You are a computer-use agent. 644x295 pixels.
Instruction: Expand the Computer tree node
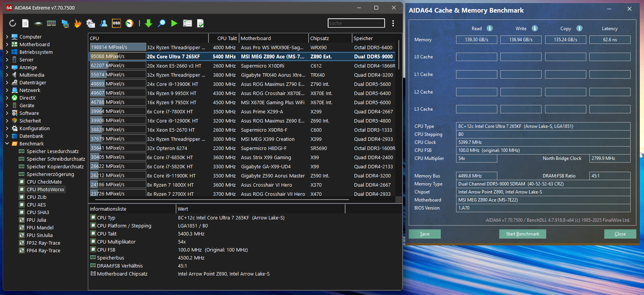click(x=7, y=37)
